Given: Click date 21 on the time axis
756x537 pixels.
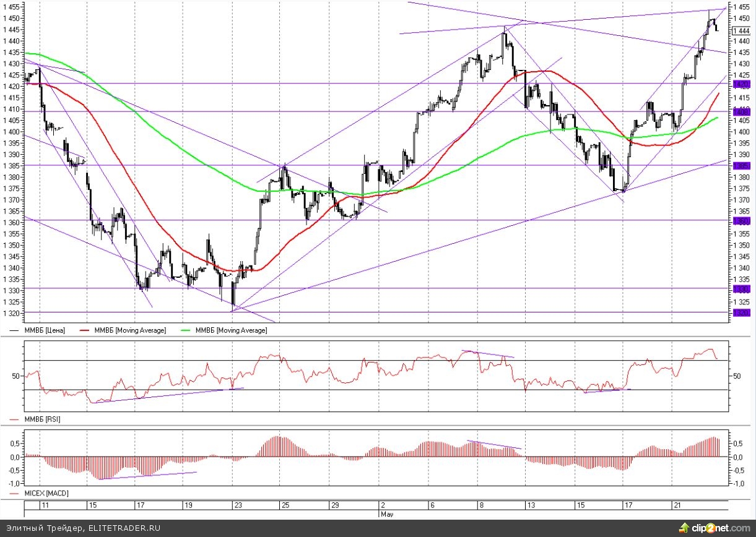Looking at the screenshot, I should 678,505.
